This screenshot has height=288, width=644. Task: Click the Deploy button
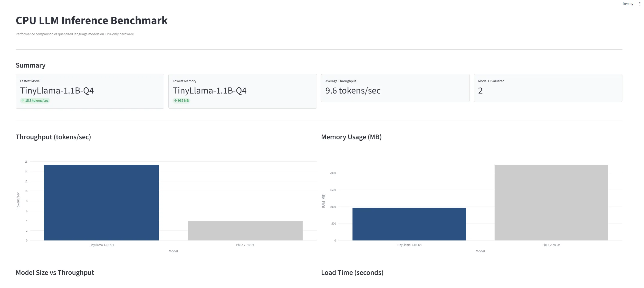pos(628,4)
